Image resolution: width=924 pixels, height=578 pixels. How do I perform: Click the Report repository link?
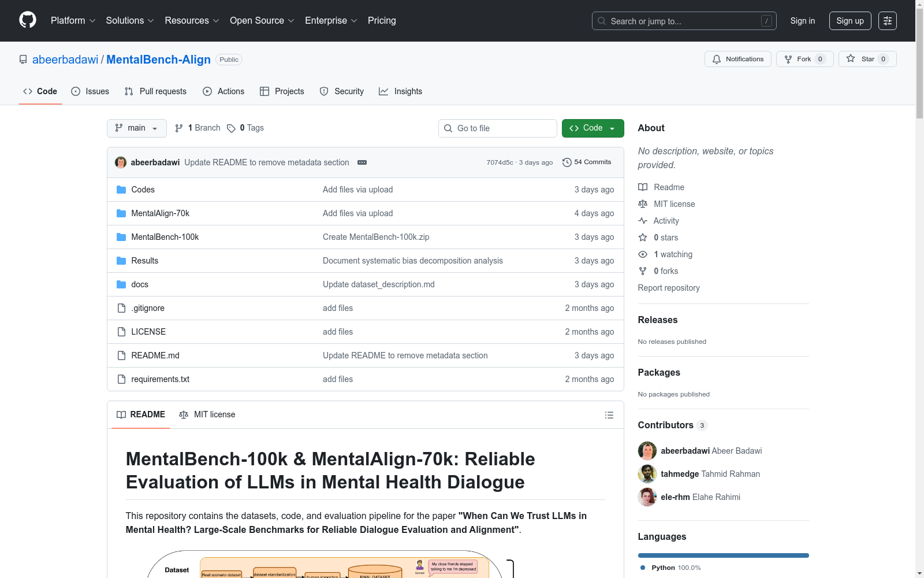(669, 288)
